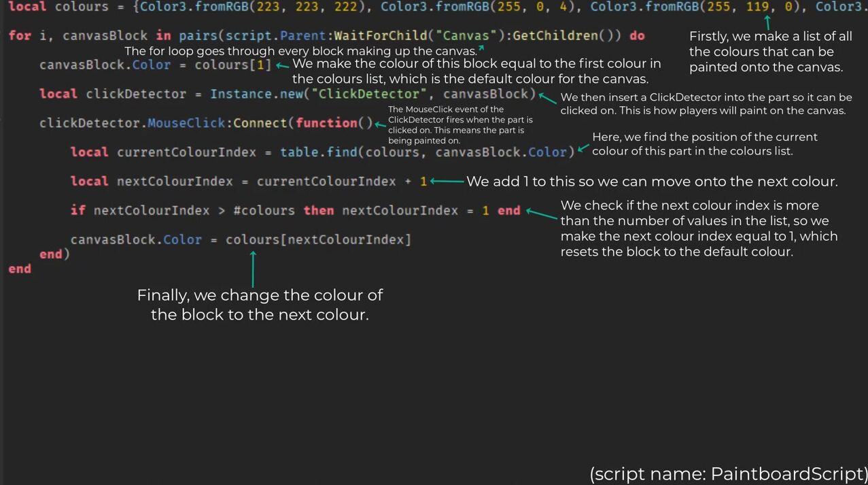This screenshot has width=868, height=485.
Task: Click the 'script name: PaintboardScript' caption
Action: 728,473
